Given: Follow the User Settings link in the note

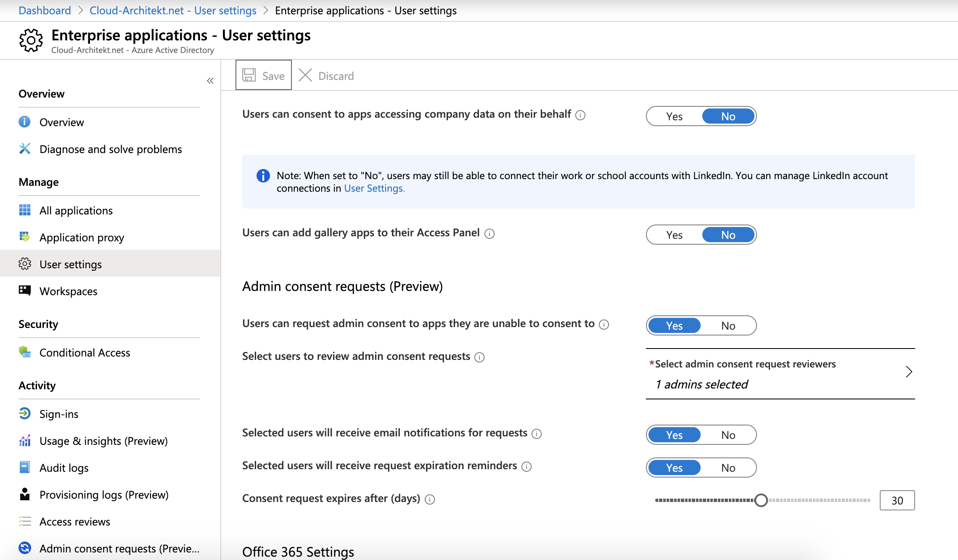Looking at the screenshot, I should (x=374, y=188).
